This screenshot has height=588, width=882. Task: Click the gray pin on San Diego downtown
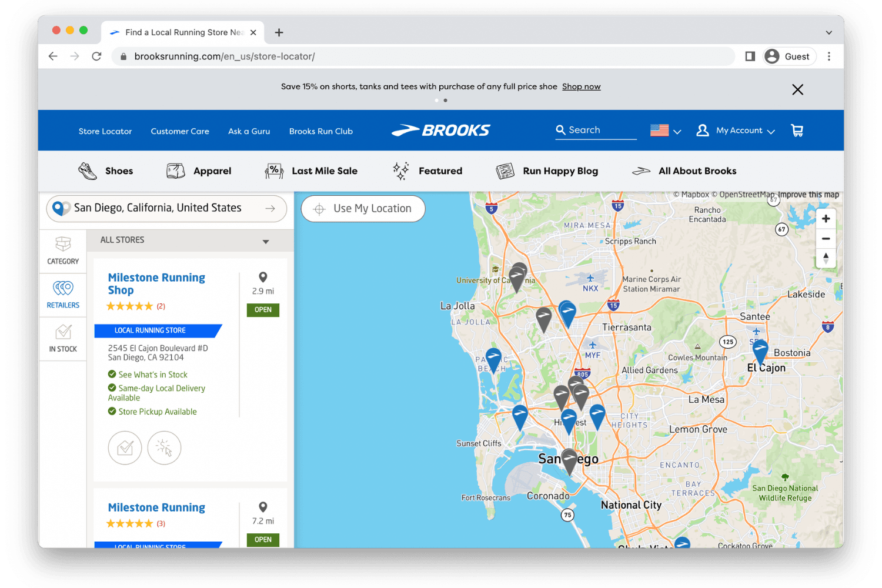point(569,461)
